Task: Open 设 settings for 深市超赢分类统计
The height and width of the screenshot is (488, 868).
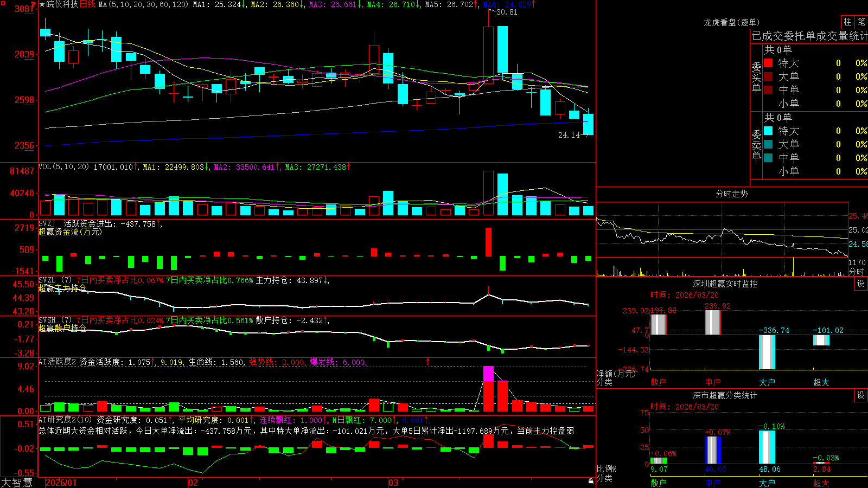Action: 861,395
